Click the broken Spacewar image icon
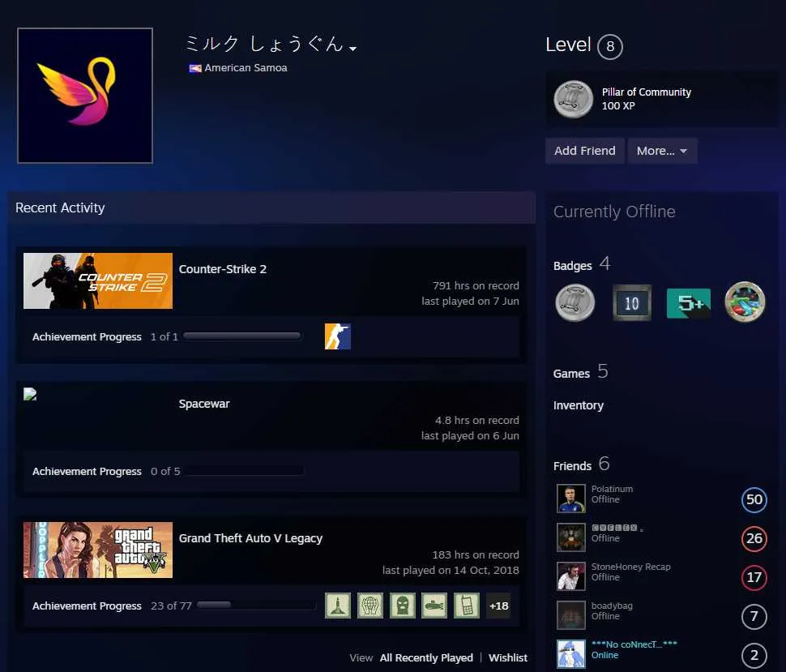The width and height of the screenshot is (786, 672). tap(30, 394)
